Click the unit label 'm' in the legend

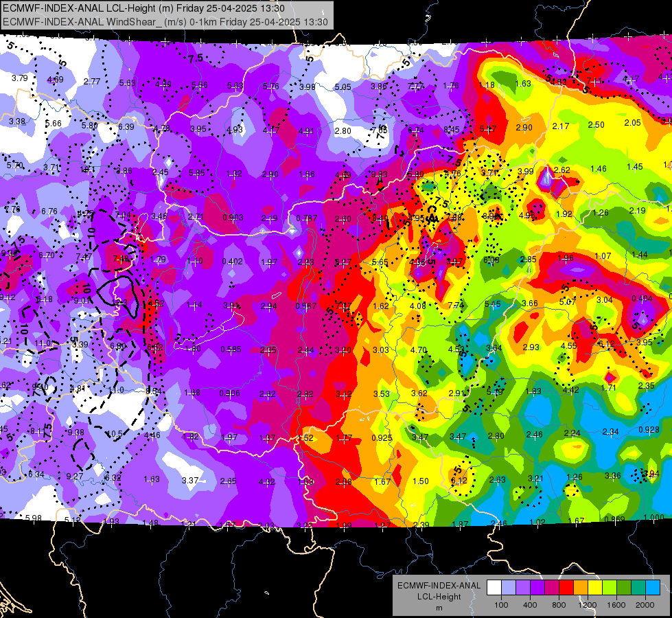[439, 608]
